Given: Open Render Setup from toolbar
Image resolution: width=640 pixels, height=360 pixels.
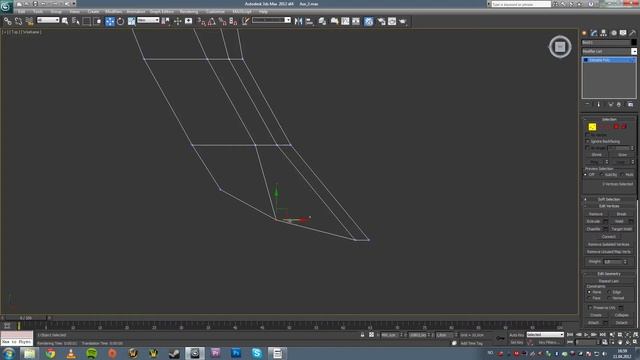Looking at the screenshot, I should coord(381,21).
